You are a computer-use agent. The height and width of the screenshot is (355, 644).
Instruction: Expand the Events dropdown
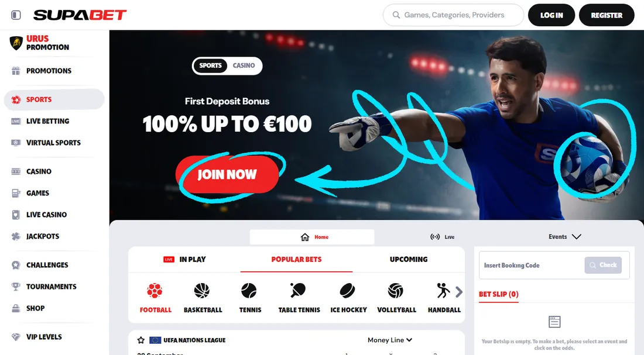565,237
